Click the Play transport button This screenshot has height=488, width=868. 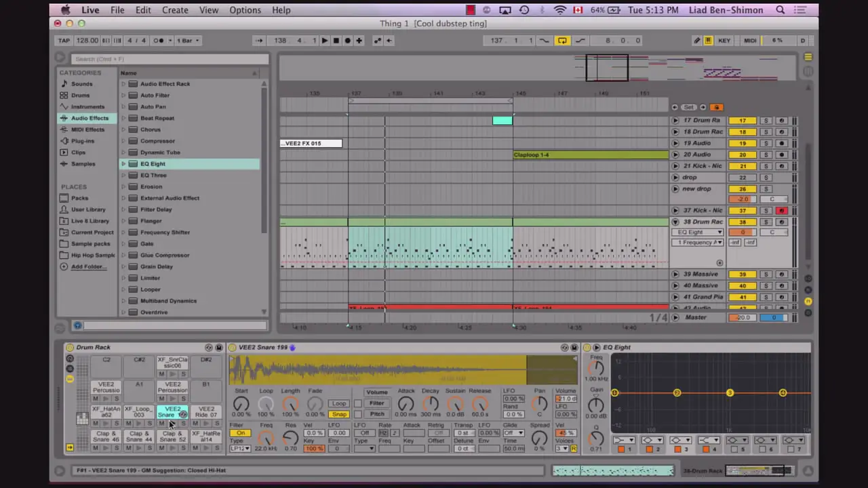(324, 41)
